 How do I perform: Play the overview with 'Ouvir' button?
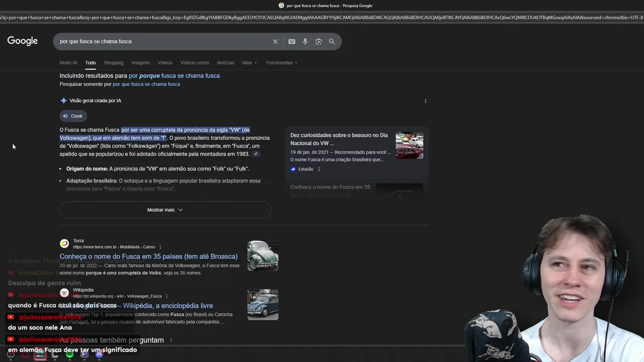(73, 116)
